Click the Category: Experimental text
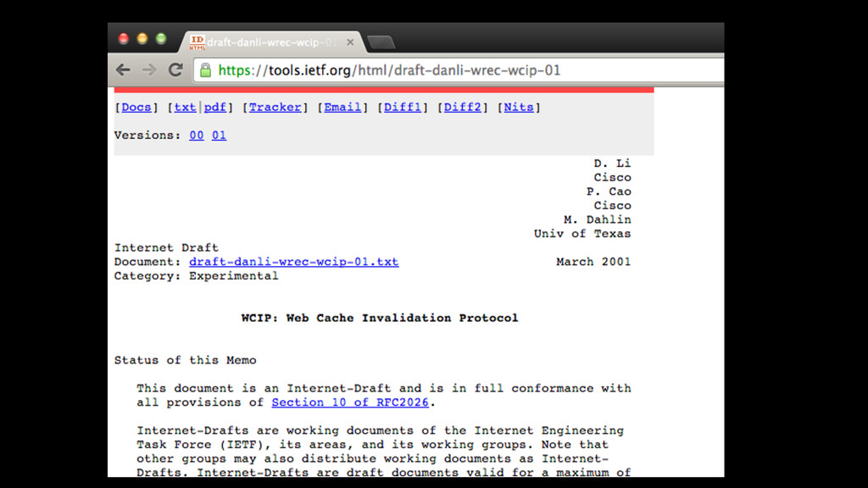This screenshot has height=488, width=868. tap(196, 276)
